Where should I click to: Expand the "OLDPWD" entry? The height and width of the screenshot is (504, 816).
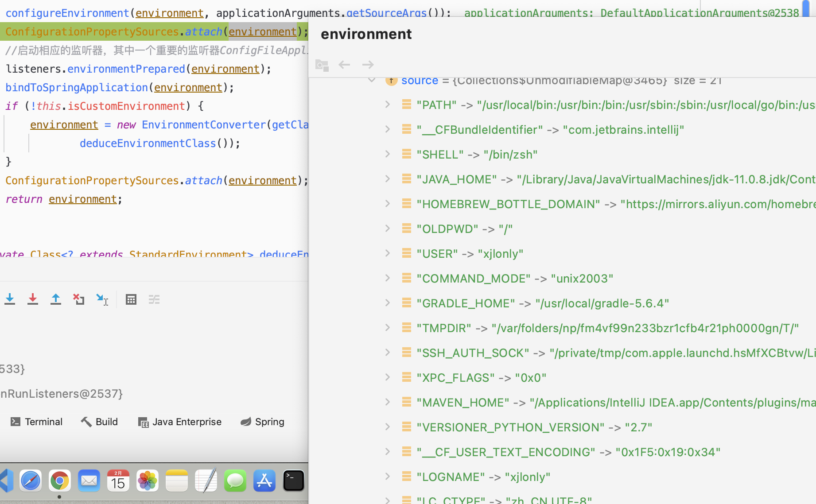[388, 229]
